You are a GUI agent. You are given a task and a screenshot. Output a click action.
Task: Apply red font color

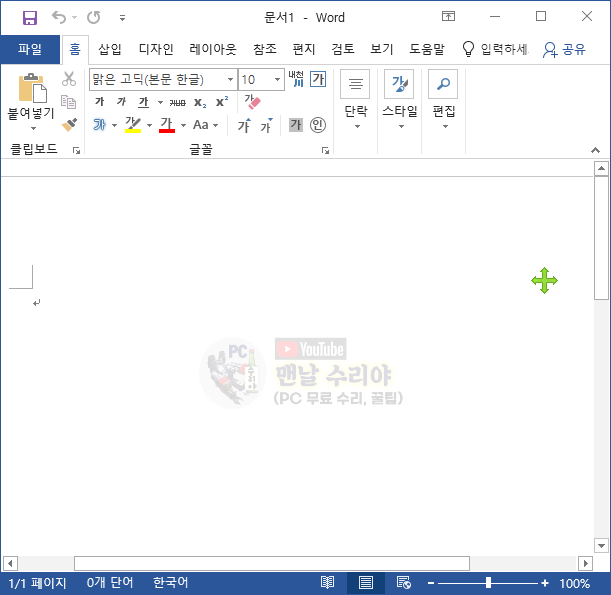pos(167,125)
